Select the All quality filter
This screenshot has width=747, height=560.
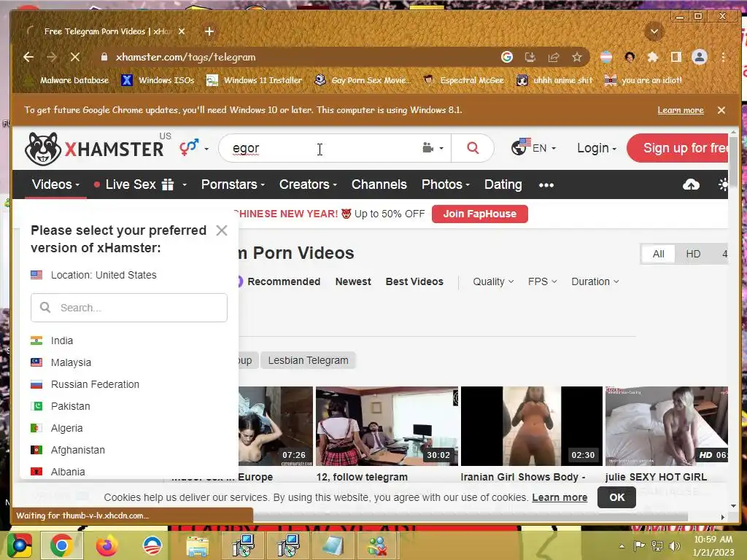pyautogui.click(x=659, y=254)
